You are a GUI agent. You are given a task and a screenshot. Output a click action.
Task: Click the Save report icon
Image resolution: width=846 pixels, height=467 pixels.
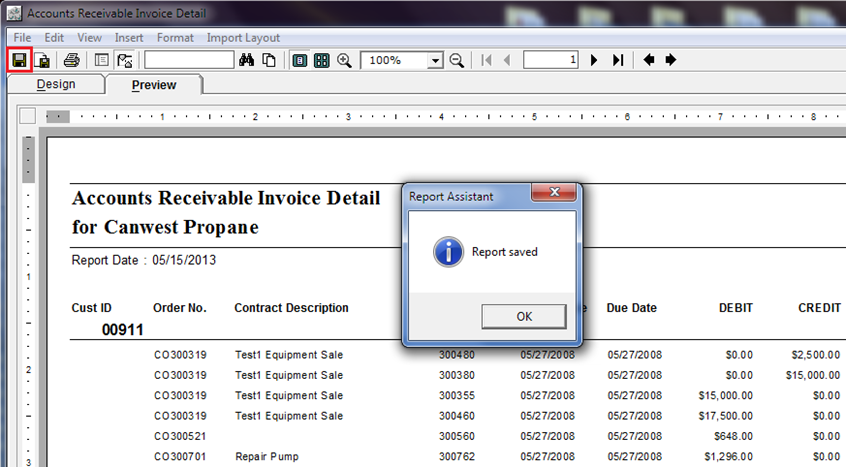click(x=19, y=60)
